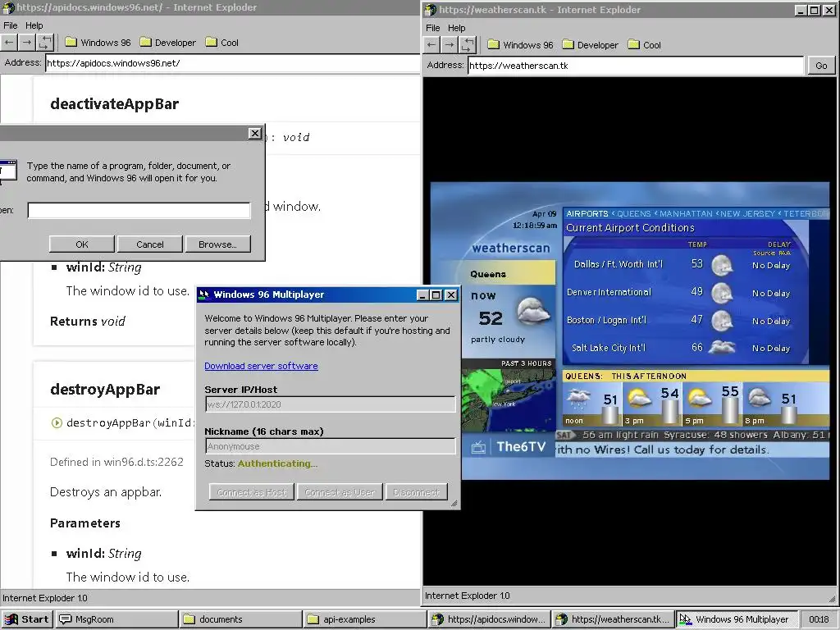Close the Run dialog

coord(255,134)
